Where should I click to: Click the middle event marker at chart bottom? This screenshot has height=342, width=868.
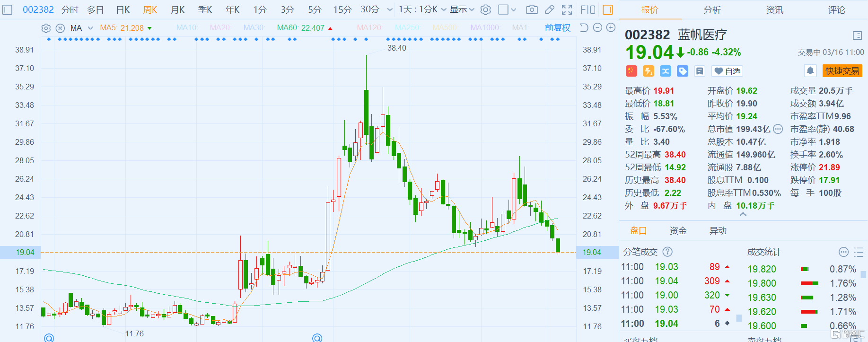coord(317,338)
